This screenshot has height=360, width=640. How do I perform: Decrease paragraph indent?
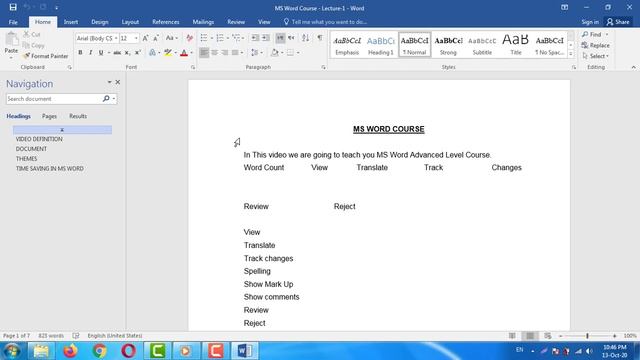tap(255, 38)
